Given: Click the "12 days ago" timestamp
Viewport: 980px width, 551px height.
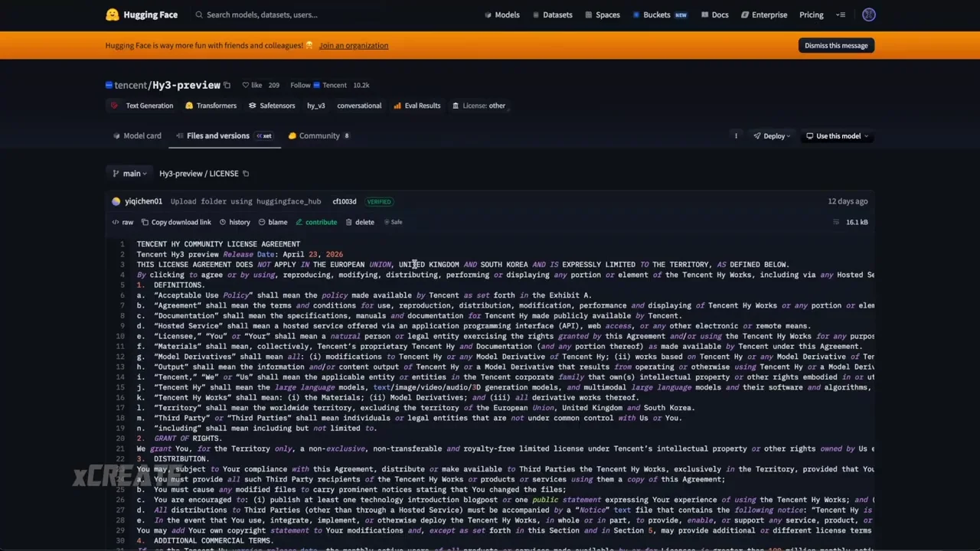Looking at the screenshot, I should 848,201.
